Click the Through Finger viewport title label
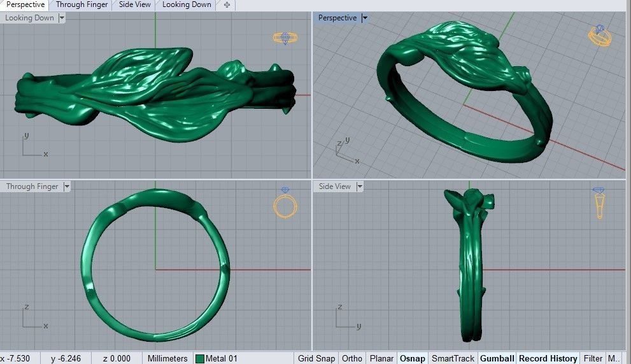 pos(32,186)
